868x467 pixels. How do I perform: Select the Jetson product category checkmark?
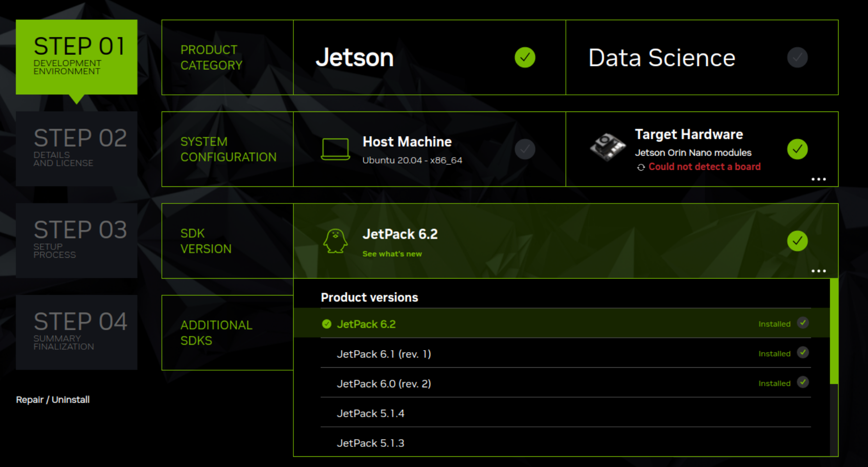pos(525,57)
